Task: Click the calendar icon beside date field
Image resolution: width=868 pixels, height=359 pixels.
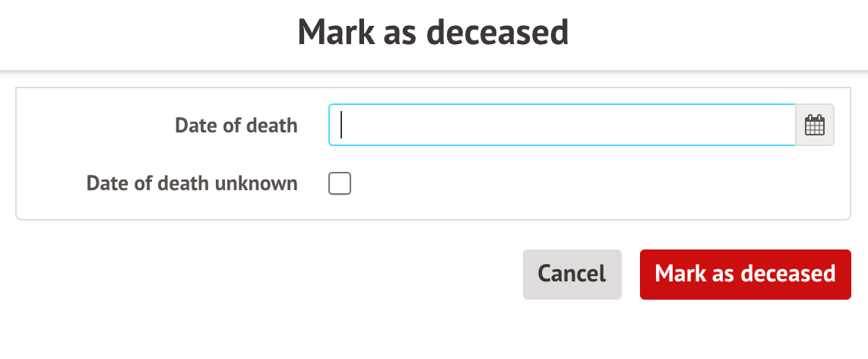Action: (814, 125)
